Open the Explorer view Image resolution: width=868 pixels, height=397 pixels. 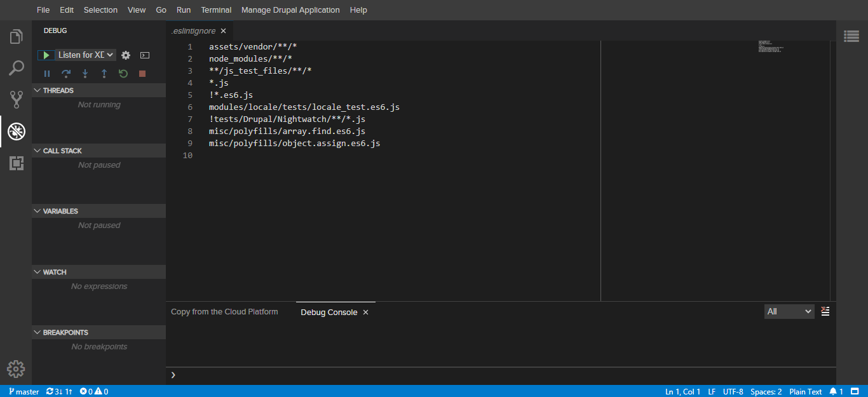pos(15,36)
